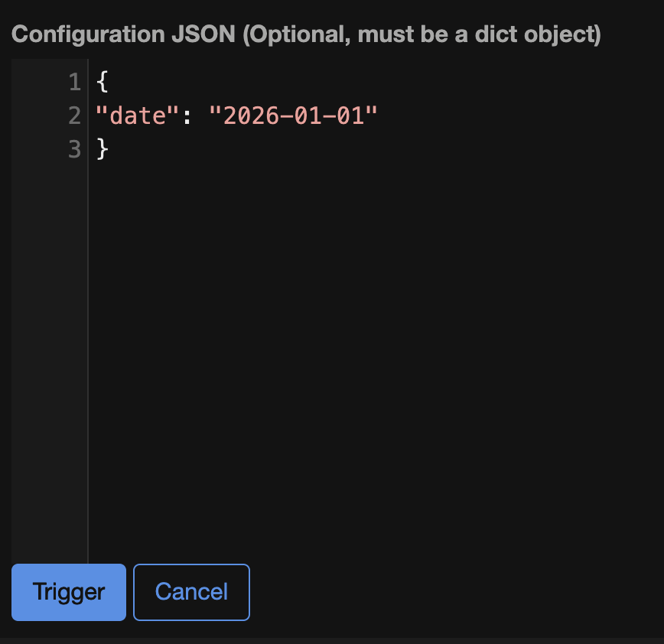Select line number 2 in the gutter
The width and height of the screenshot is (664, 644).
[x=74, y=115]
